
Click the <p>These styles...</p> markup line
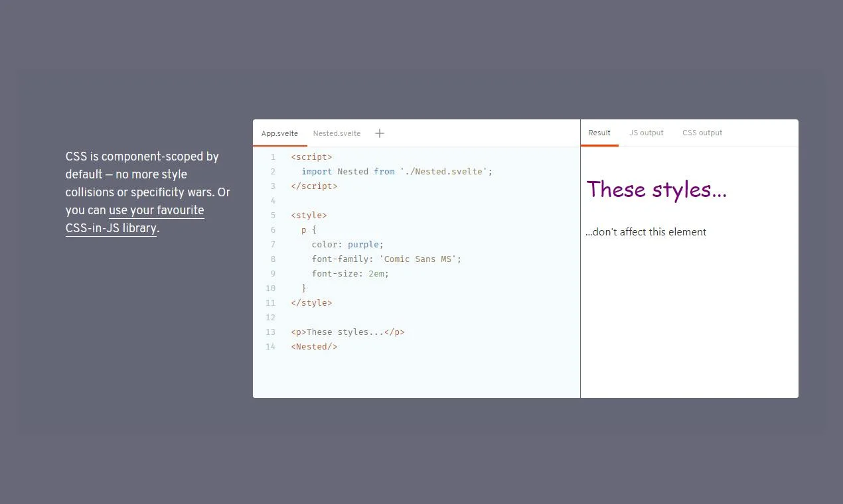pyautogui.click(x=348, y=332)
